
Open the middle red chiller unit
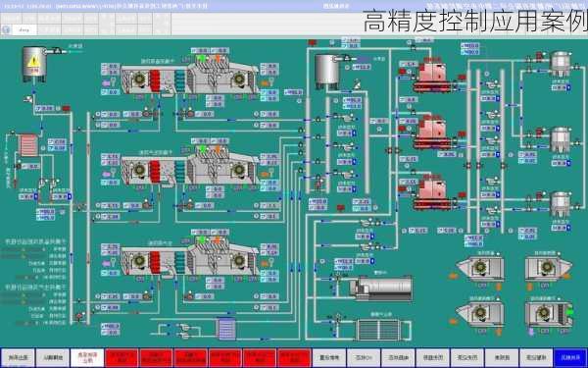[x=432, y=132]
